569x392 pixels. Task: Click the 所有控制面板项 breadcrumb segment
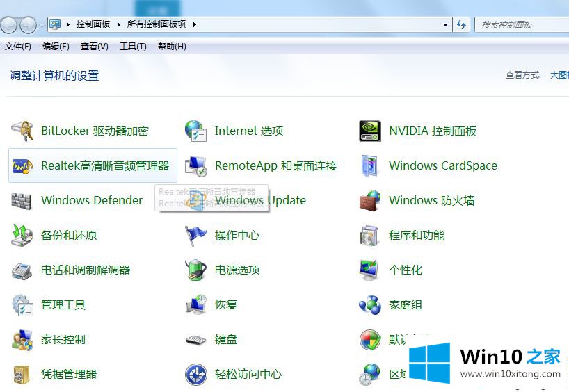(157, 24)
